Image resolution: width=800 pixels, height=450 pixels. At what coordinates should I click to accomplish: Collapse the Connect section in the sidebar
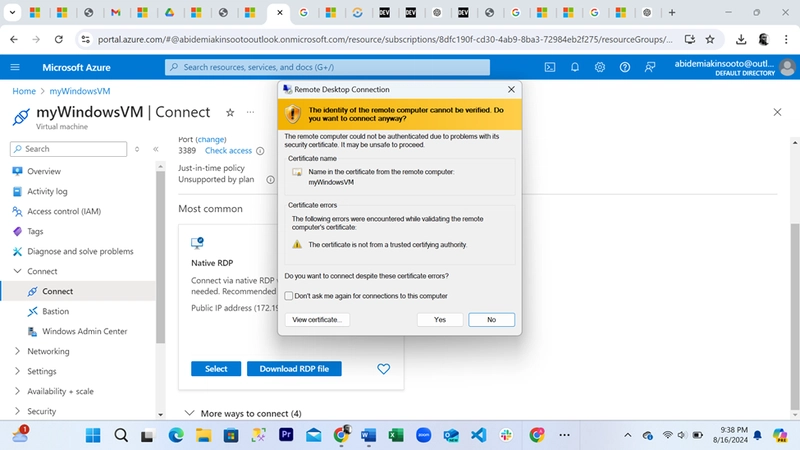17,271
